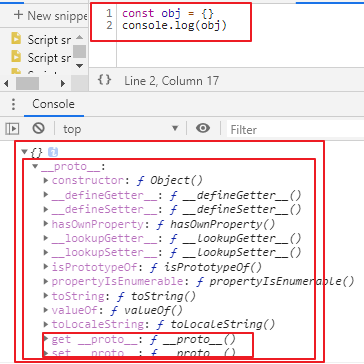Click the line number 2 gutter
Viewport: 364px width, 364px height.
(x=109, y=25)
